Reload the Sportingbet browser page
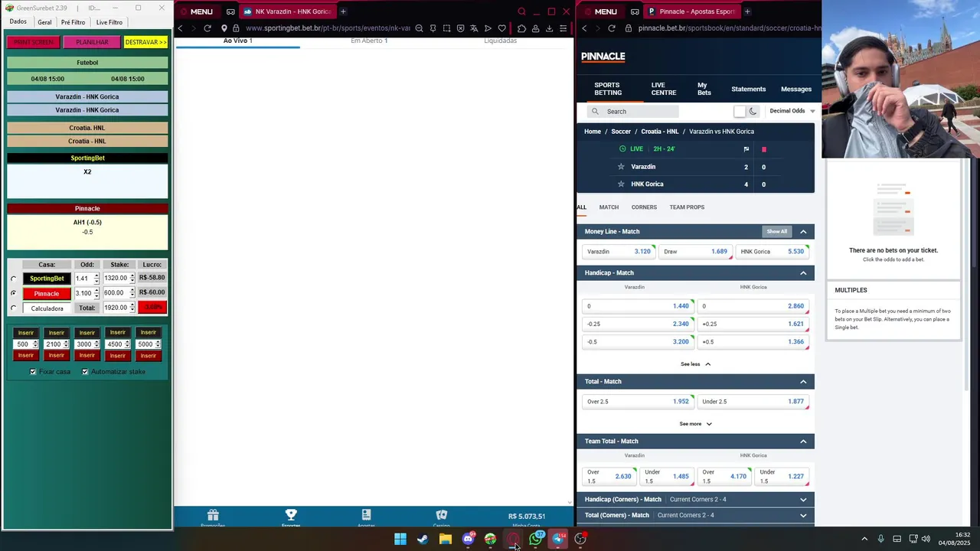The image size is (980, 551). [x=207, y=28]
